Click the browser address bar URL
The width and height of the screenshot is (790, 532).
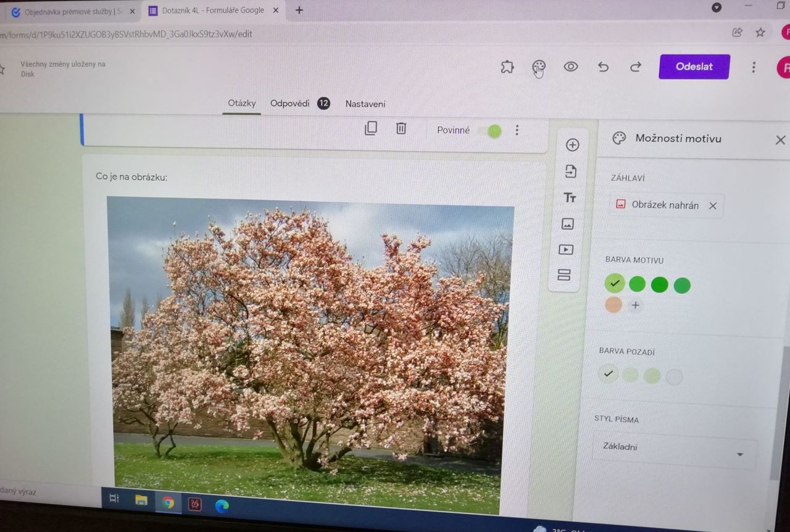pos(127,34)
